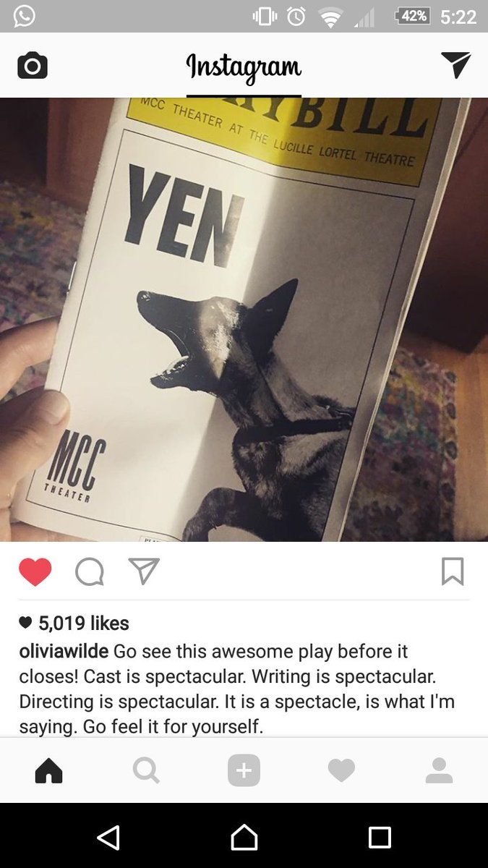Tap the Android back button
Screen dimensions: 488x868
pos(108,838)
